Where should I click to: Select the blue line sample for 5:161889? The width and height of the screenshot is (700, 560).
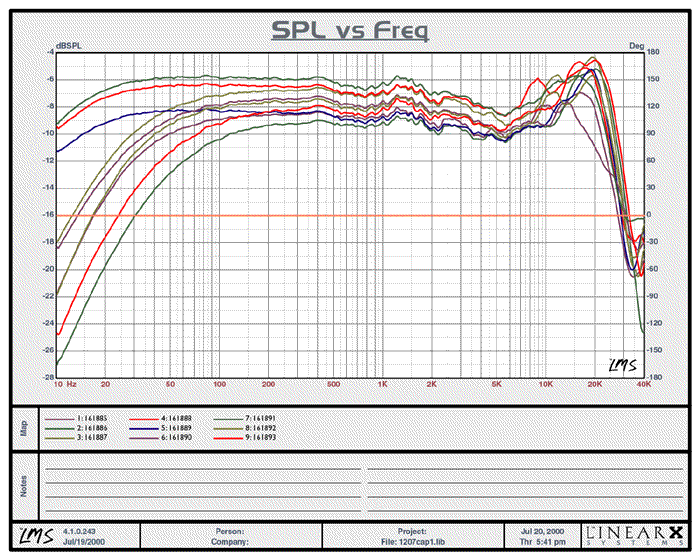(145, 428)
